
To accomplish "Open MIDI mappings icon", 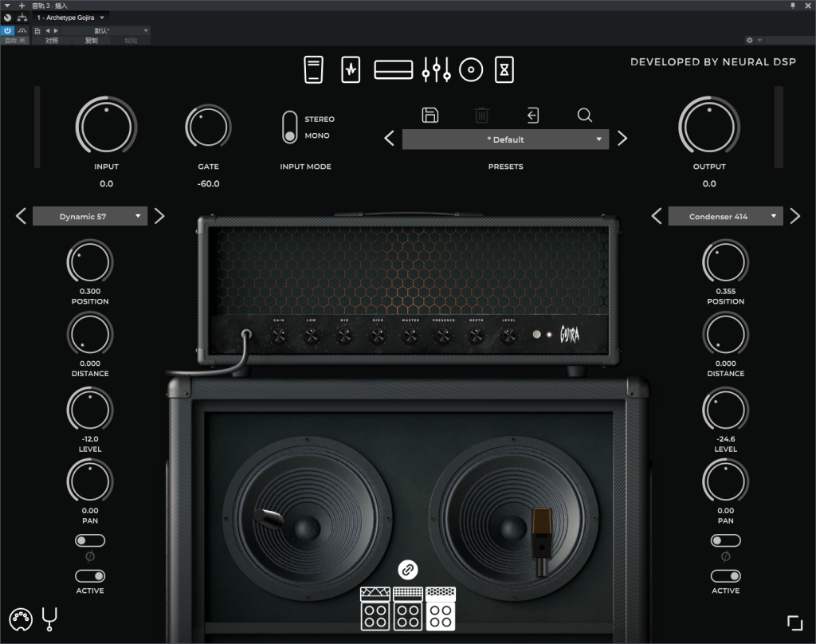I will [21, 619].
